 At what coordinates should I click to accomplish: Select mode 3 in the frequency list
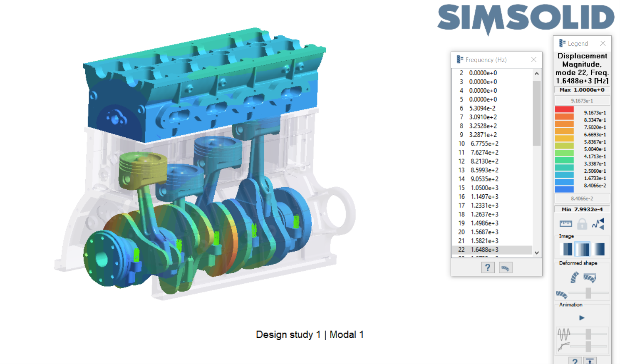492,82
